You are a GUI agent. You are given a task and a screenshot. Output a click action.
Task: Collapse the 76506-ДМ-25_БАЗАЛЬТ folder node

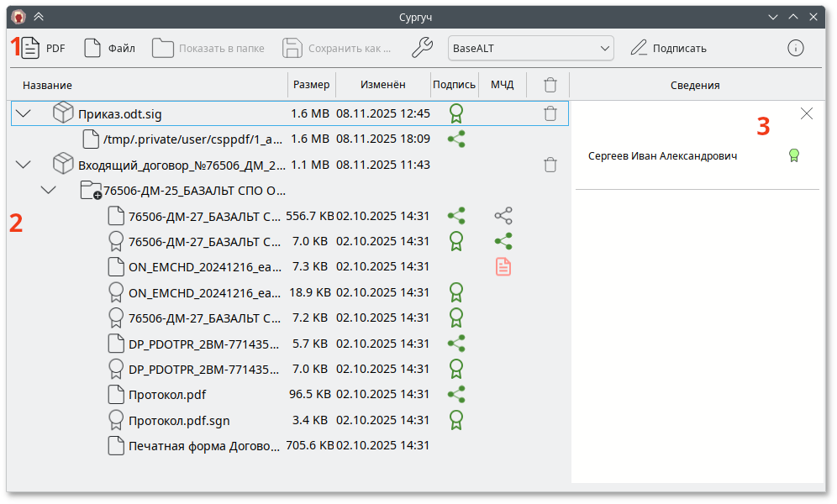point(49,190)
